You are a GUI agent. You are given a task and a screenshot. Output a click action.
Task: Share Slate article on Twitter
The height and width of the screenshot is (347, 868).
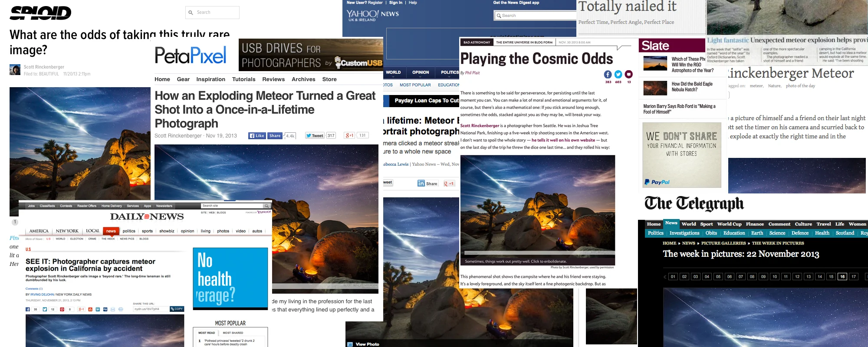pyautogui.click(x=618, y=75)
